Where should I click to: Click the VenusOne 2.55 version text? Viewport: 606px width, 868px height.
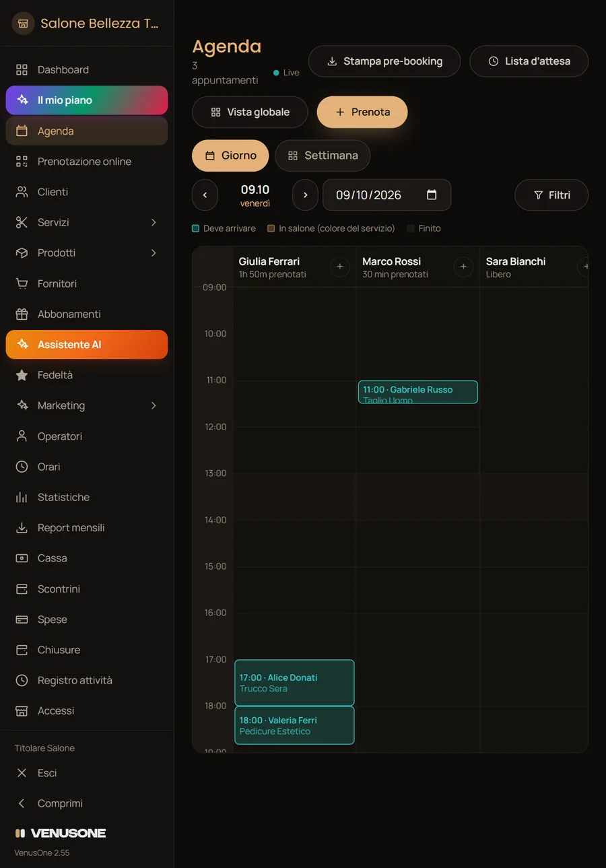click(42, 853)
